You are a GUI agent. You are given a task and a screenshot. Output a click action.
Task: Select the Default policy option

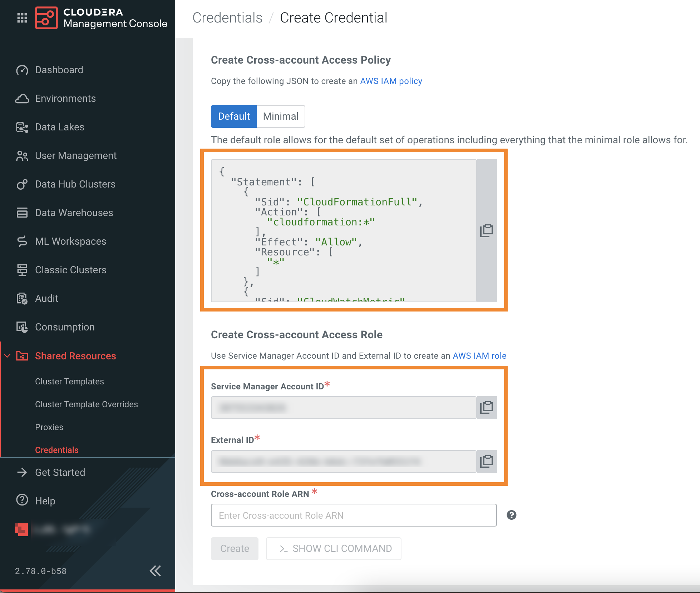point(234,116)
